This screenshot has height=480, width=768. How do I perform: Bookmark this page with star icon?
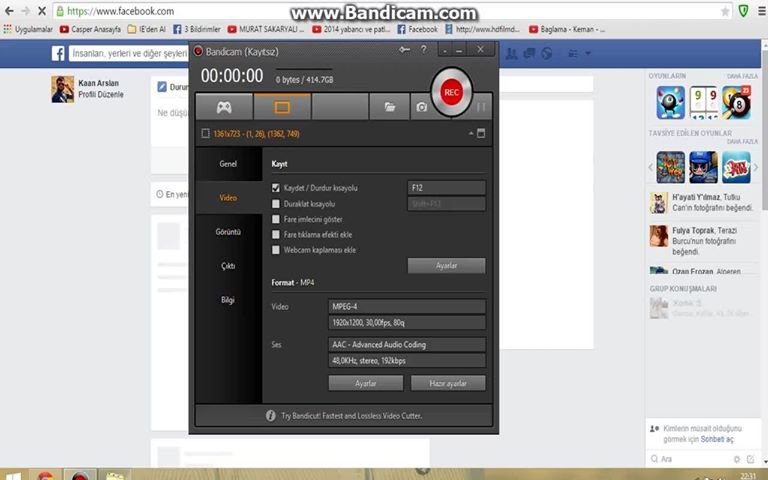(x=725, y=11)
